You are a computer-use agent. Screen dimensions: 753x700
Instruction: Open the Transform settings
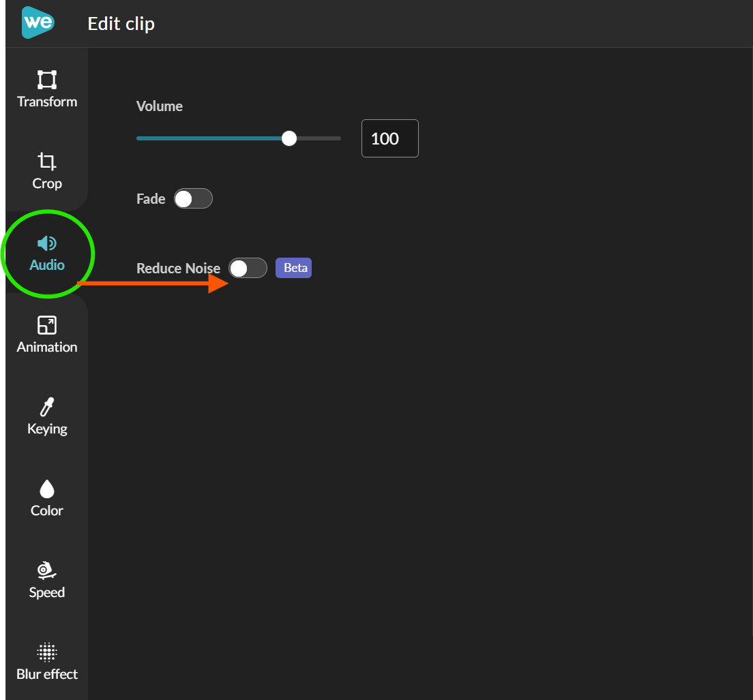pyautogui.click(x=47, y=89)
